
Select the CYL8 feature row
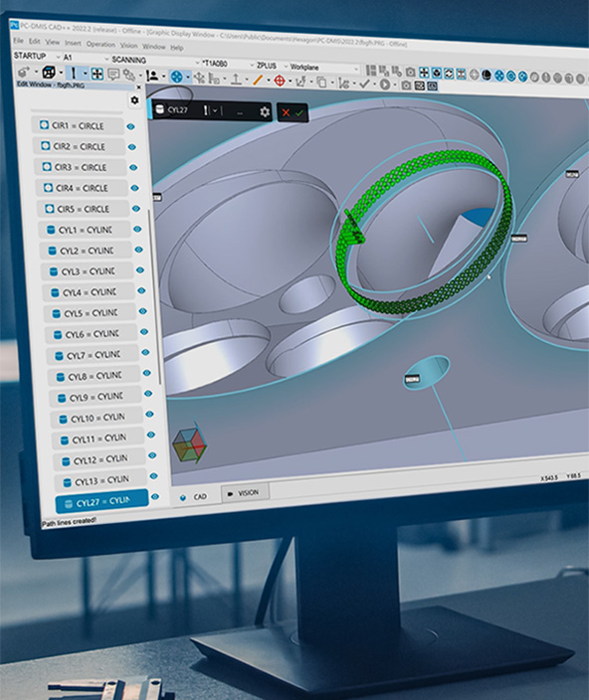click(x=94, y=376)
